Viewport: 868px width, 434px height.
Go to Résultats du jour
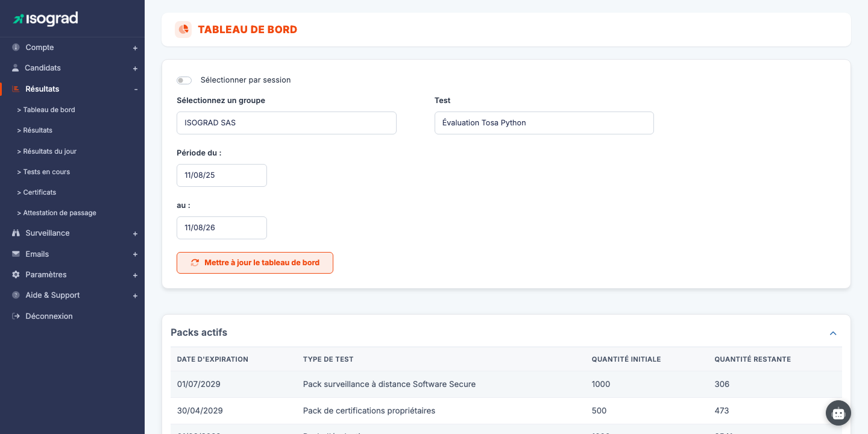click(47, 151)
